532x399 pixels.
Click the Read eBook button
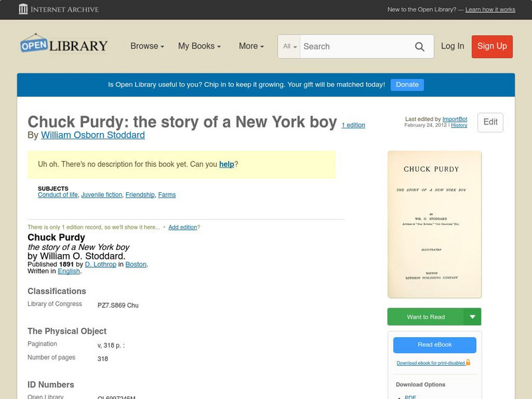click(x=434, y=344)
